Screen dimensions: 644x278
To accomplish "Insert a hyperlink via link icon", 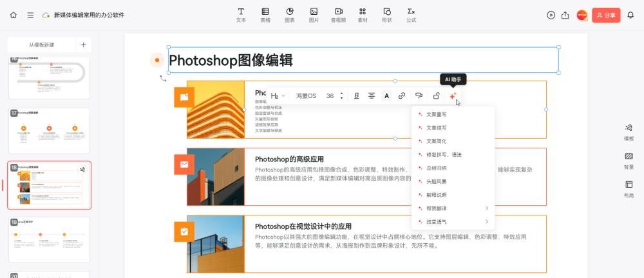I will coord(402,96).
